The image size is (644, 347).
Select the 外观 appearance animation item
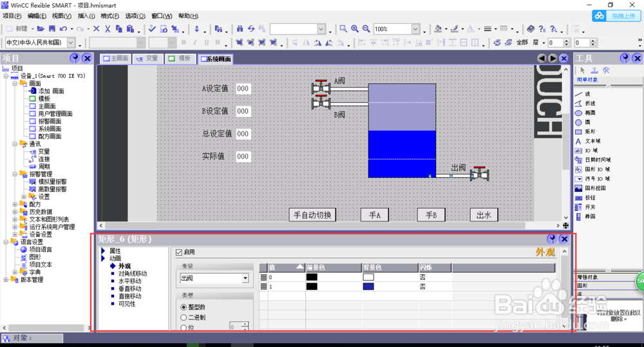pyautogui.click(x=124, y=266)
